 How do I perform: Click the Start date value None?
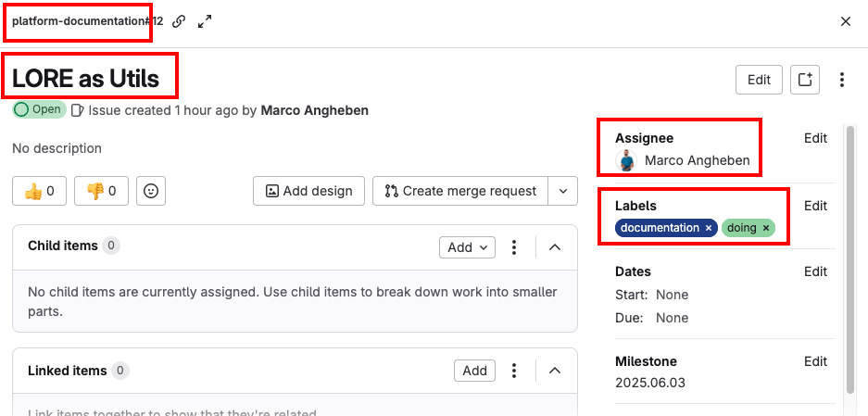pyautogui.click(x=672, y=295)
